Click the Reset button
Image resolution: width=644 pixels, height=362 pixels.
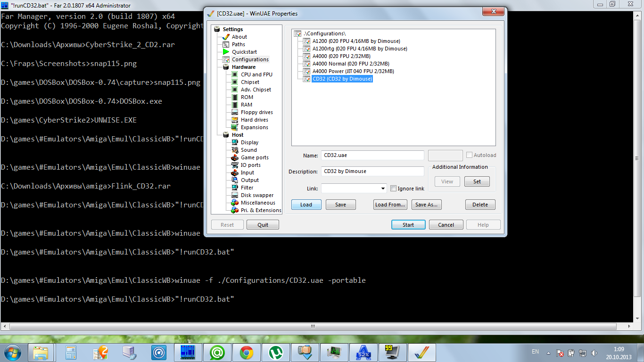227,225
